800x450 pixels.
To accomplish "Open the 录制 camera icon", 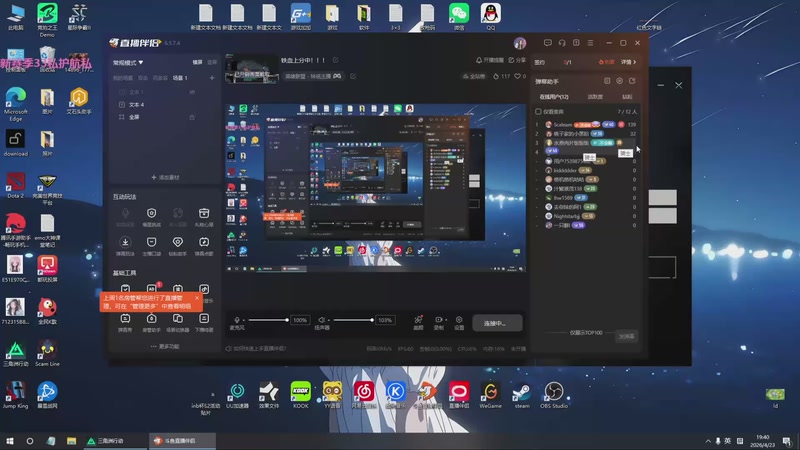I will tap(439, 320).
